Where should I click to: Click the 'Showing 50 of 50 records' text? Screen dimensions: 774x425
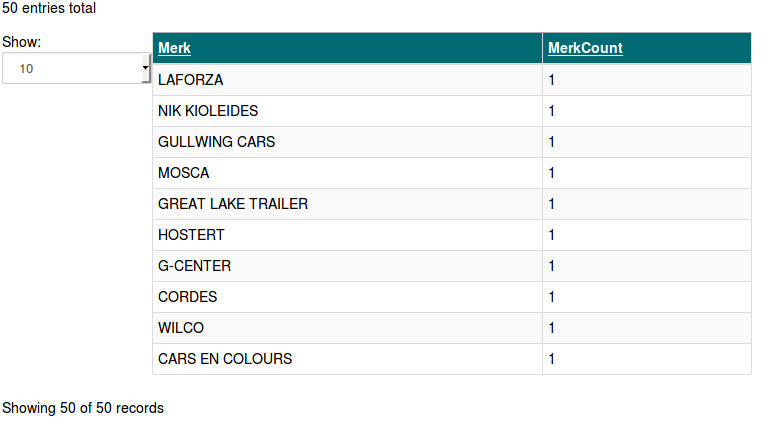click(83, 408)
